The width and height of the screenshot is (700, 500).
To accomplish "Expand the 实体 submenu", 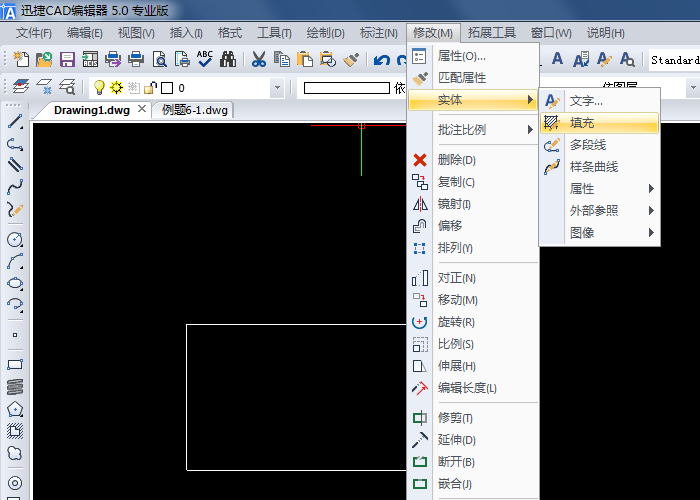I will point(472,100).
